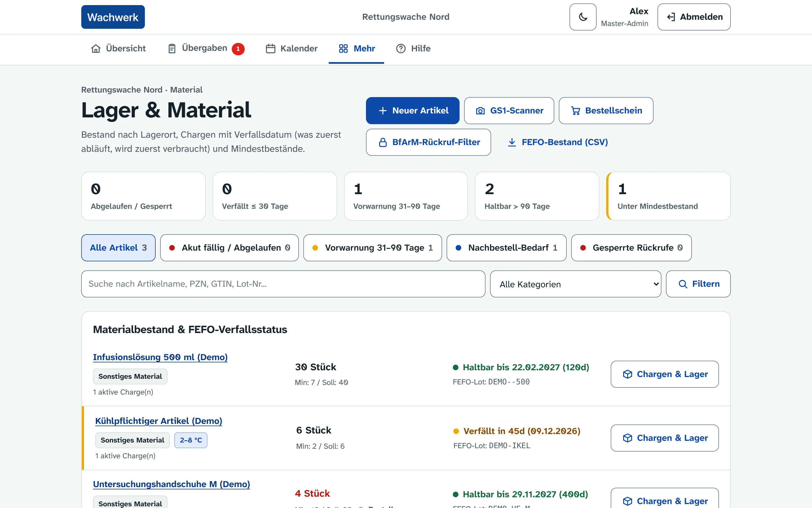Image resolution: width=812 pixels, height=508 pixels.
Task: Log out via the Abmelden button
Action: [x=694, y=17]
